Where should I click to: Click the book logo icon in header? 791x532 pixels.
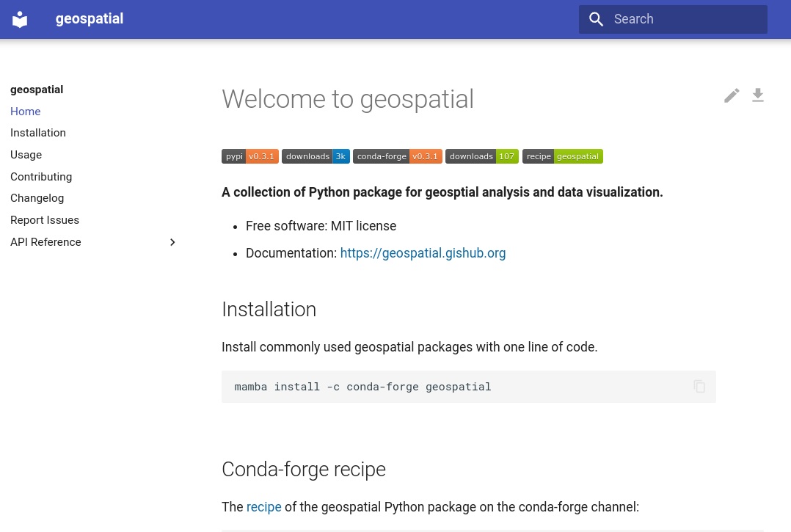pos(20,19)
